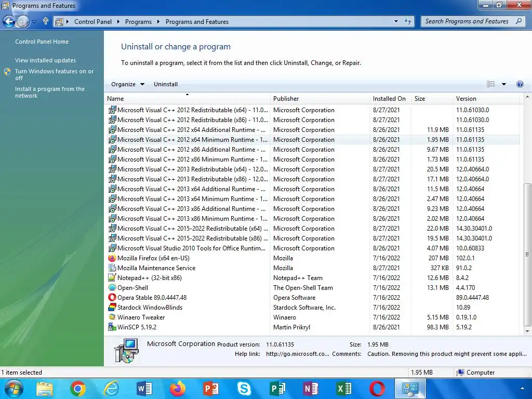
Task: Sort by the Publisher column header
Action: (x=320, y=99)
